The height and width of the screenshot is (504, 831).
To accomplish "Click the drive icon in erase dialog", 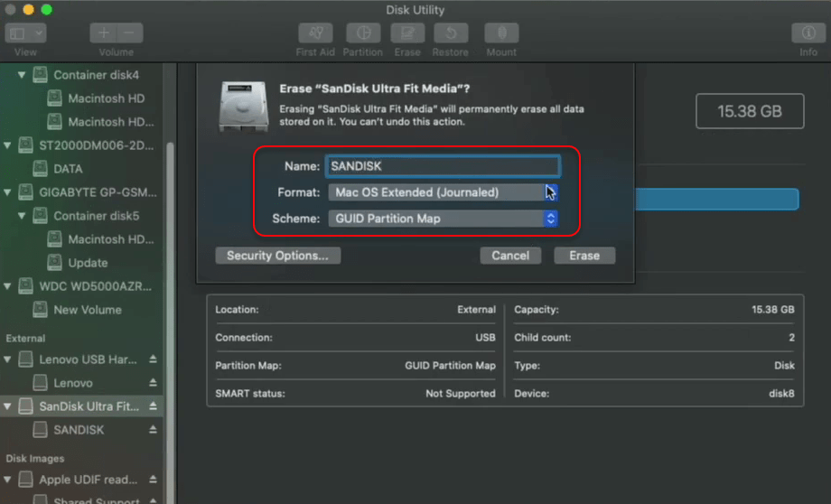I will [243, 107].
